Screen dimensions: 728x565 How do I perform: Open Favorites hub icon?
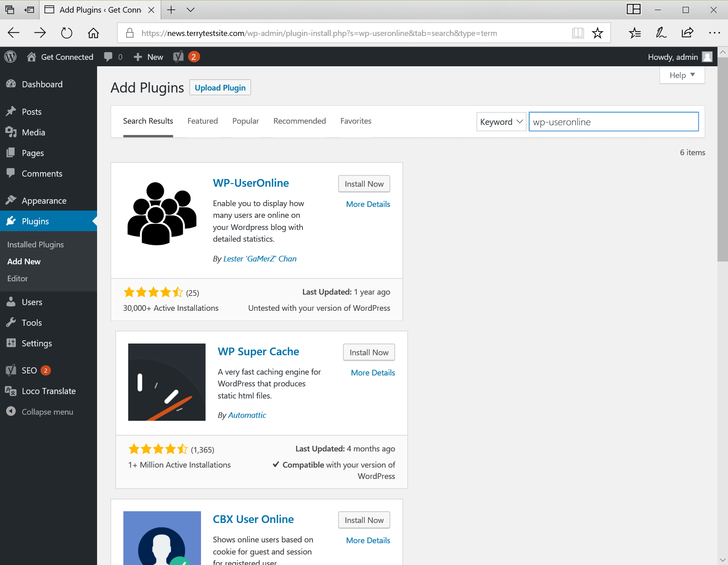[x=635, y=33]
